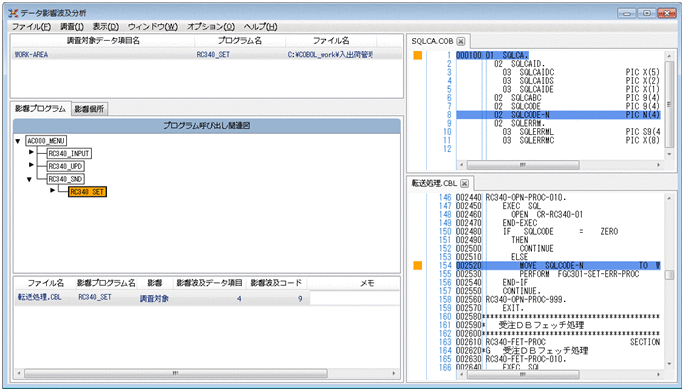
Task: Select the 02 SQLERRM. line
Action: (558, 123)
